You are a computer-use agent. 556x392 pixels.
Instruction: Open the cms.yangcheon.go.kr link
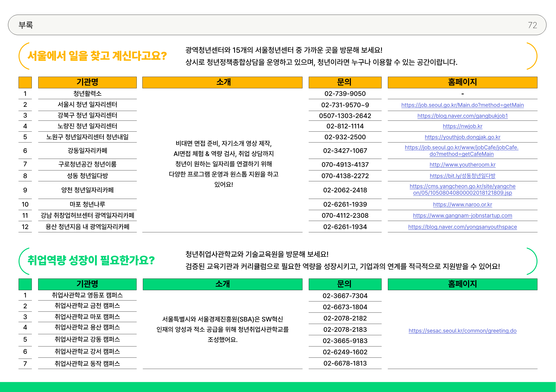click(x=462, y=189)
